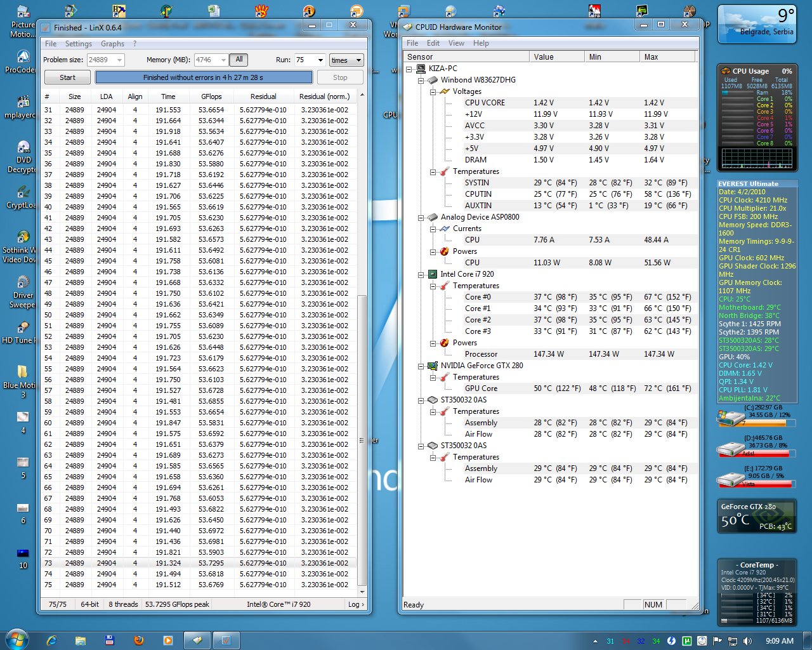Open Sothink Video Downloader desktop icon

23,246
